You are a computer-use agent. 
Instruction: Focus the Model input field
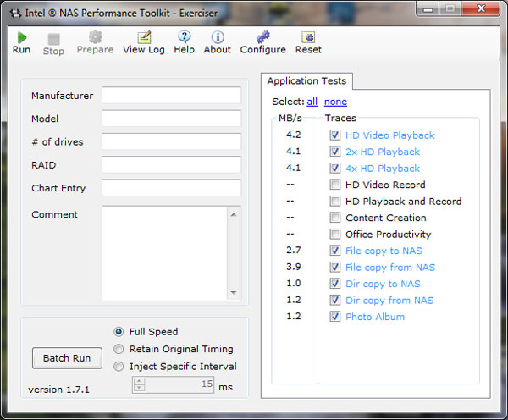pos(171,119)
